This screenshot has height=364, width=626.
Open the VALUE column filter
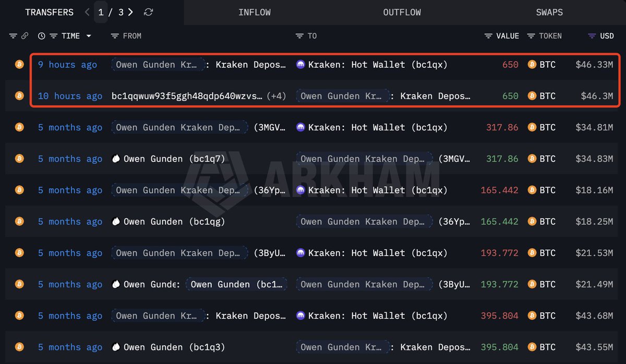pyautogui.click(x=488, y=36)
